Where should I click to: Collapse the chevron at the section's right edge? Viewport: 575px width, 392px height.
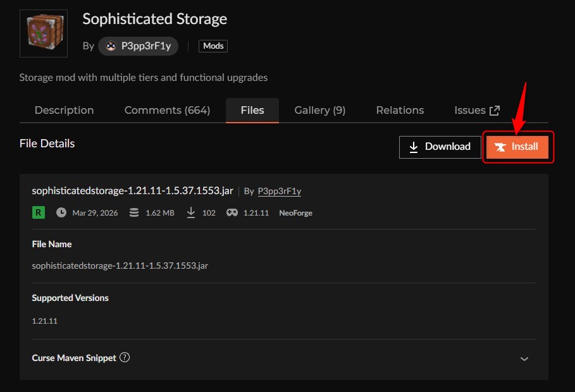(x=524, y=358)
